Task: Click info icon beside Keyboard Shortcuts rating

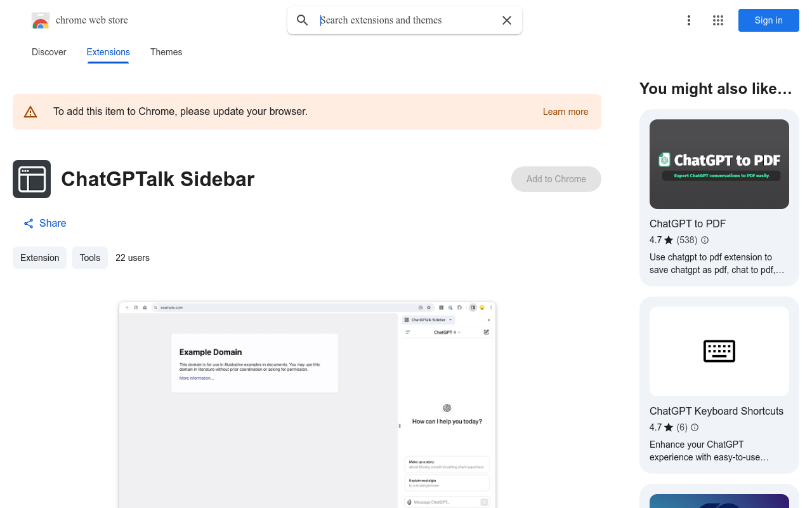Action: (x=695, y=427)
